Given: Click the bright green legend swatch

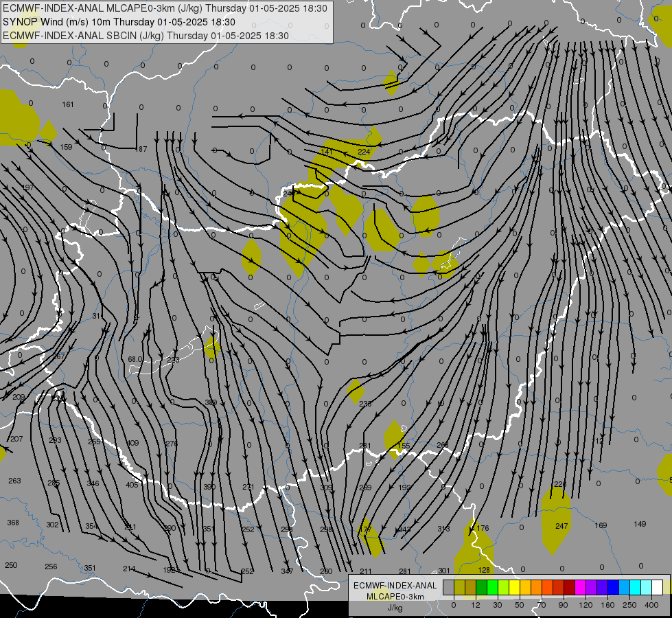Looking at the screenshot, I should click(492, 588).
